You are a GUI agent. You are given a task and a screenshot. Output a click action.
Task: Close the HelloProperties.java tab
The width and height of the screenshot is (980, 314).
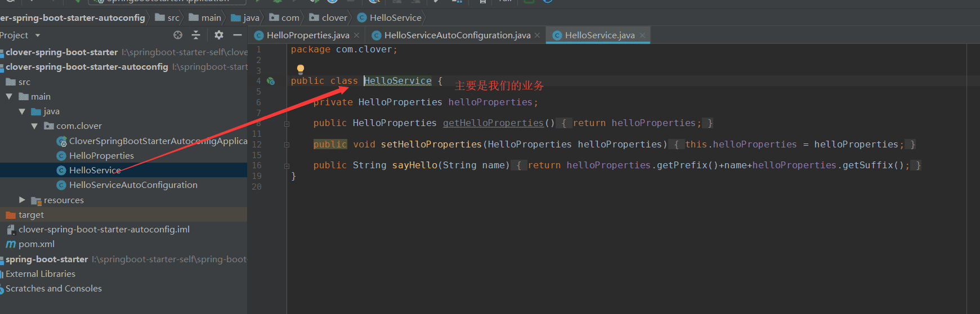(356, 35)
